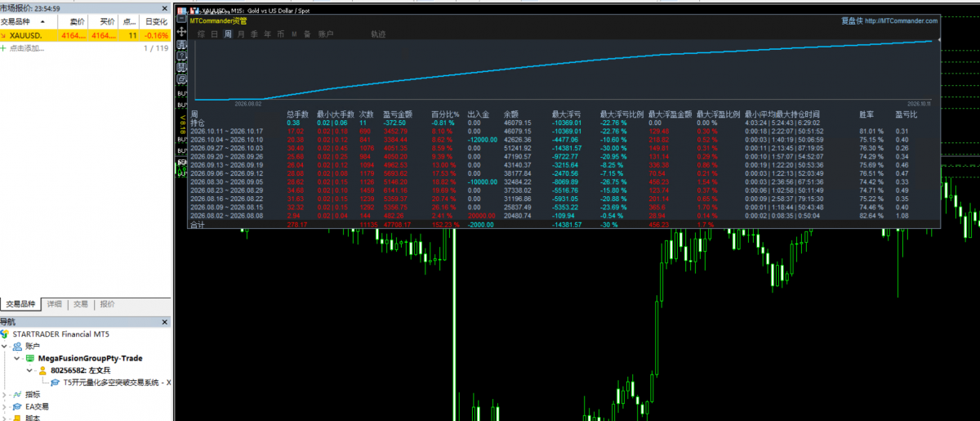This screenshot has width=980, height=421.
Task: Expand the EA交易 node
Action: [x=6, y=406]
